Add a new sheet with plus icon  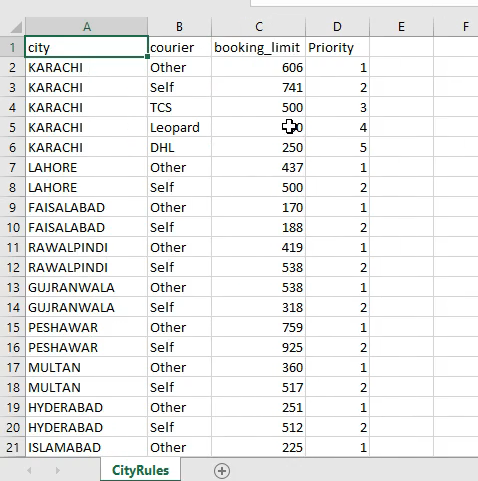(222, 471)
